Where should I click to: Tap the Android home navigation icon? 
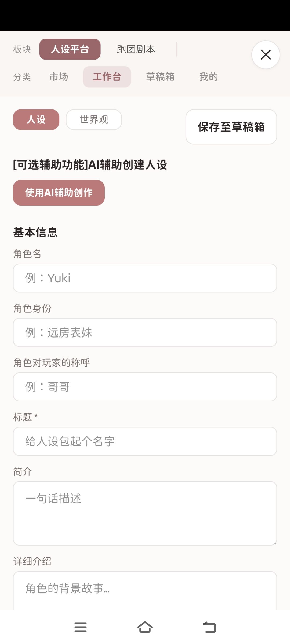pos(145,627)
